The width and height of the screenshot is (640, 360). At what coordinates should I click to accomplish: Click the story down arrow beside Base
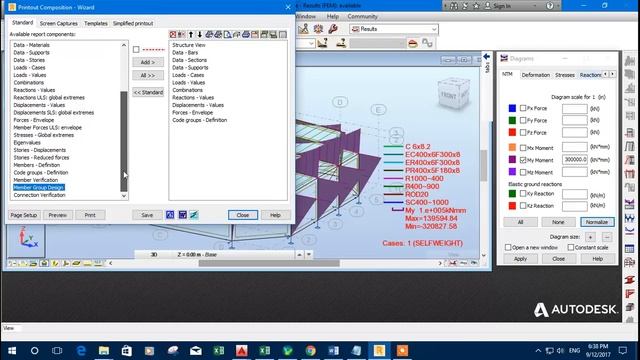[x=309, y=254]
